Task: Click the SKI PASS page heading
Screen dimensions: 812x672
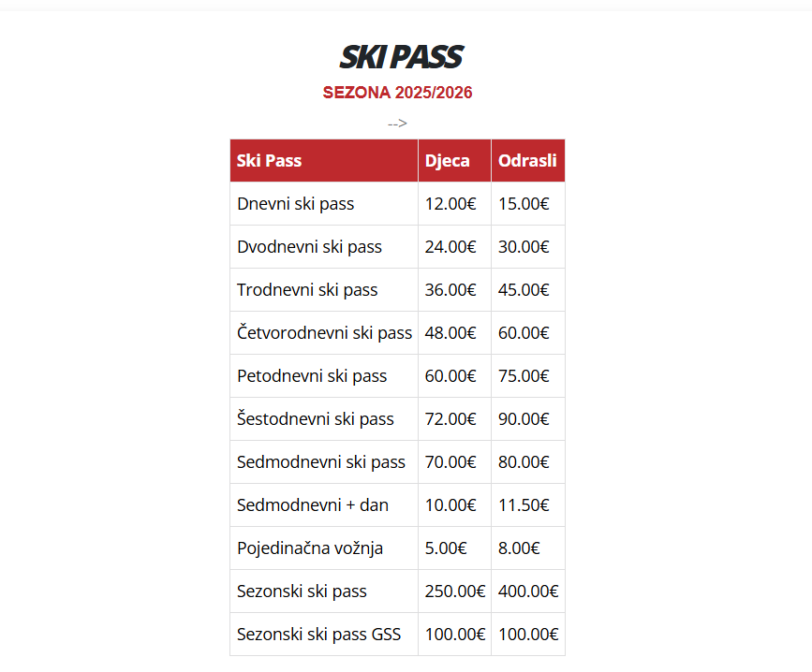Action: click(x=401, y=57)
